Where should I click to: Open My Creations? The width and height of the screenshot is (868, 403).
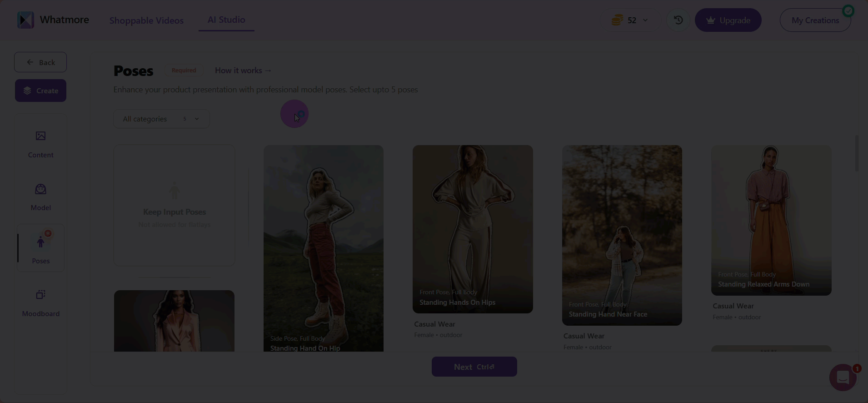point(815,20)
